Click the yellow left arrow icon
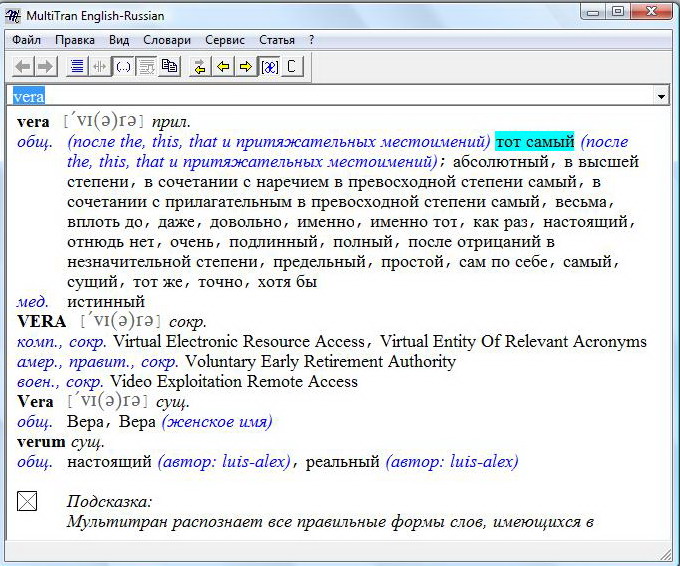 pos(223,66)
